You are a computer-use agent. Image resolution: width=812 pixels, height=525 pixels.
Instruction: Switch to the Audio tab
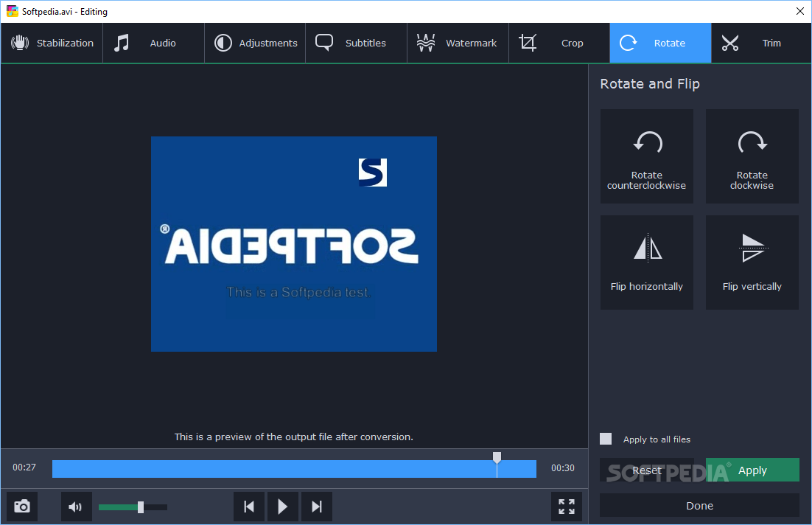pos(153,43)
